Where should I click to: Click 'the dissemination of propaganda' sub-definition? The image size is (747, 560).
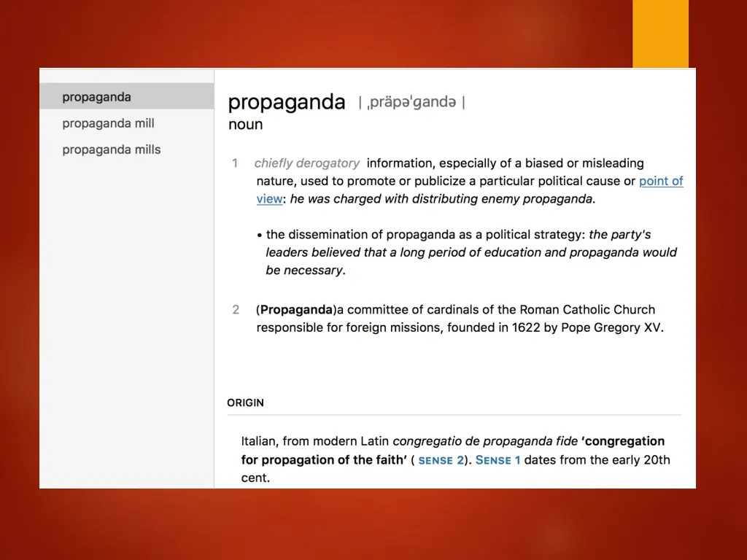(360, 235)
